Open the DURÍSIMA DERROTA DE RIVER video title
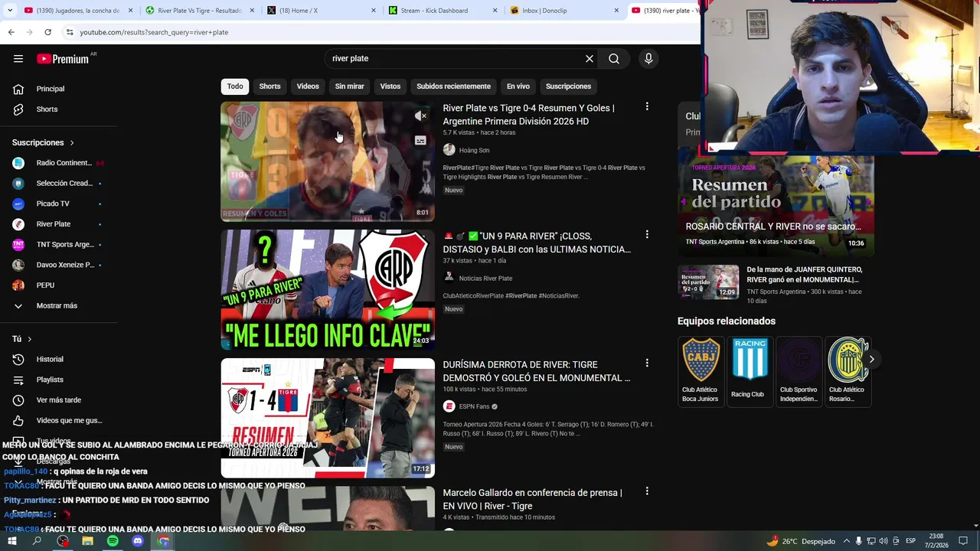The height and width of the screenshot is (551, 980). 537,371
